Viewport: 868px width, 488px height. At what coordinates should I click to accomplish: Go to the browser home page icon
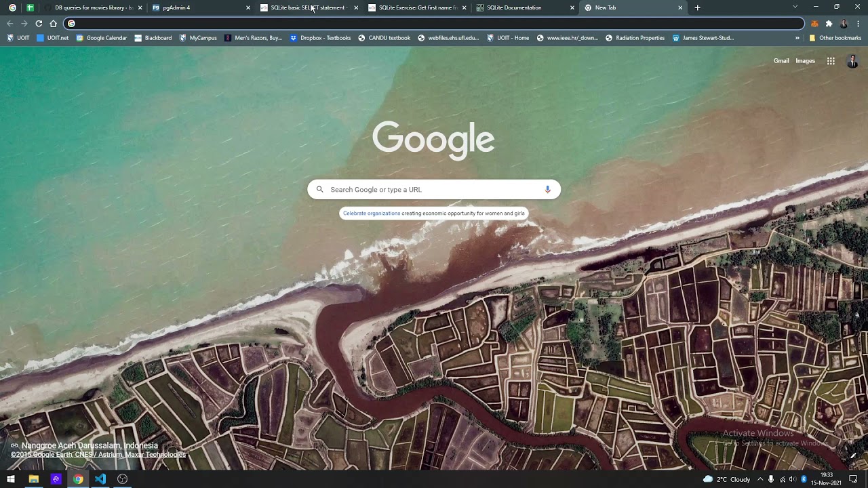[x=54, y=24]
